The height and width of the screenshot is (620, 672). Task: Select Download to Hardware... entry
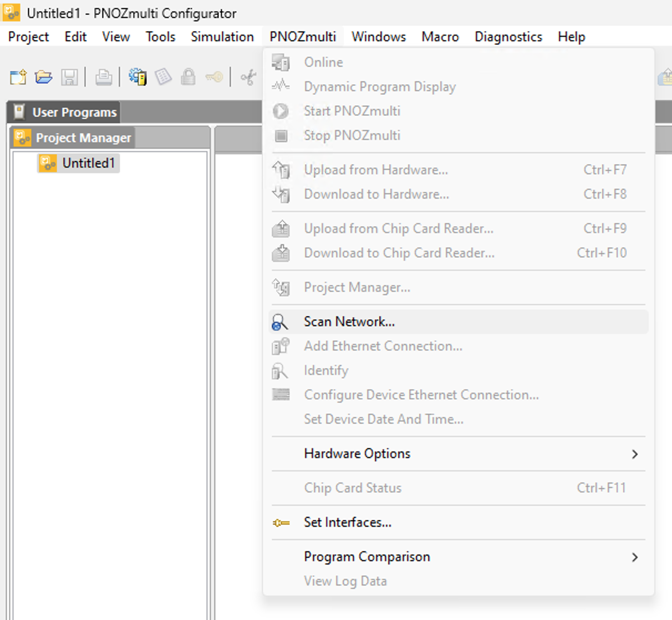[459, 194]
